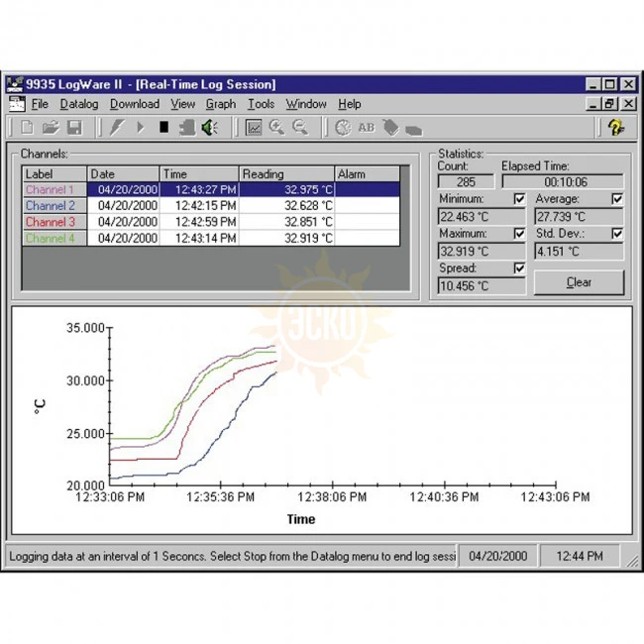The width and height of the screenshot is (644, 644).
Task: Click the Save floppy disk icon
Action: 74,128
